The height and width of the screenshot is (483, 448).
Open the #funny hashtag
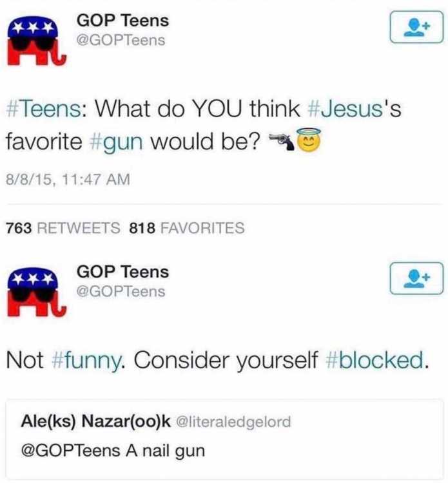[87, 361]
